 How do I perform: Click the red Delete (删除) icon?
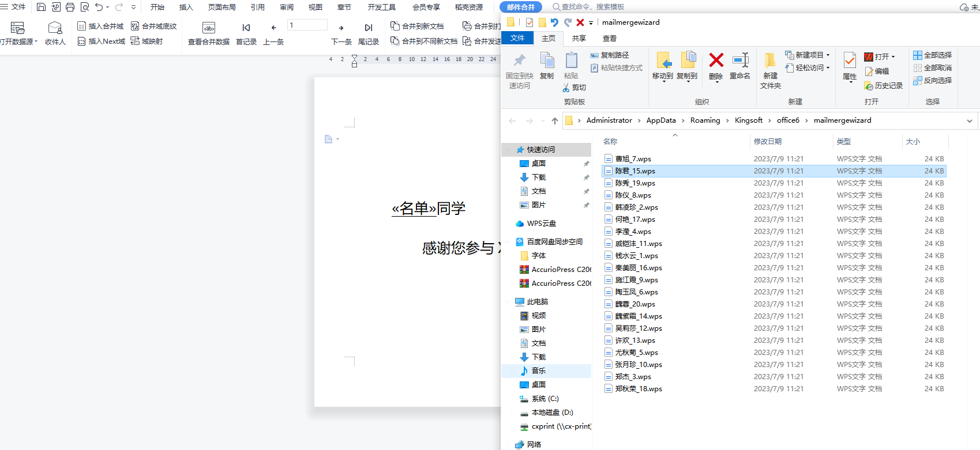(x=716, y=60)
